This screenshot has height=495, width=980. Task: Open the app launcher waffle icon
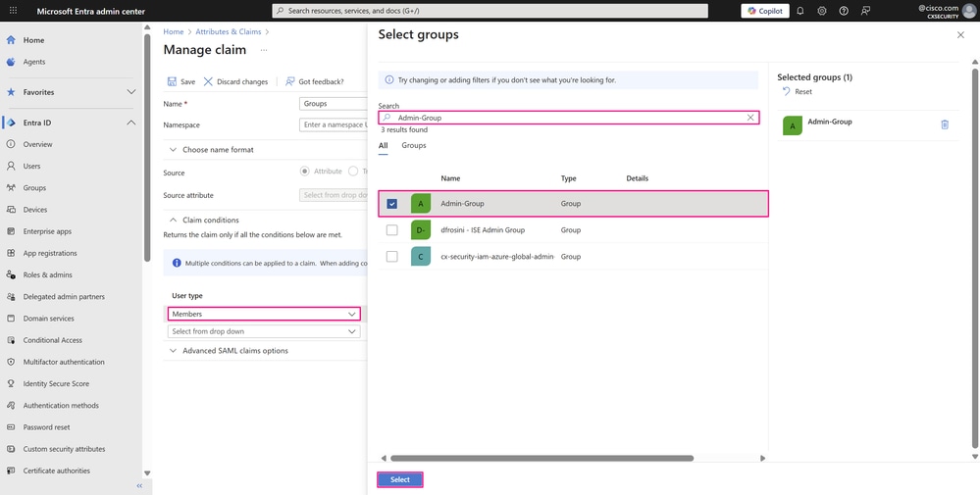(14, 11)
